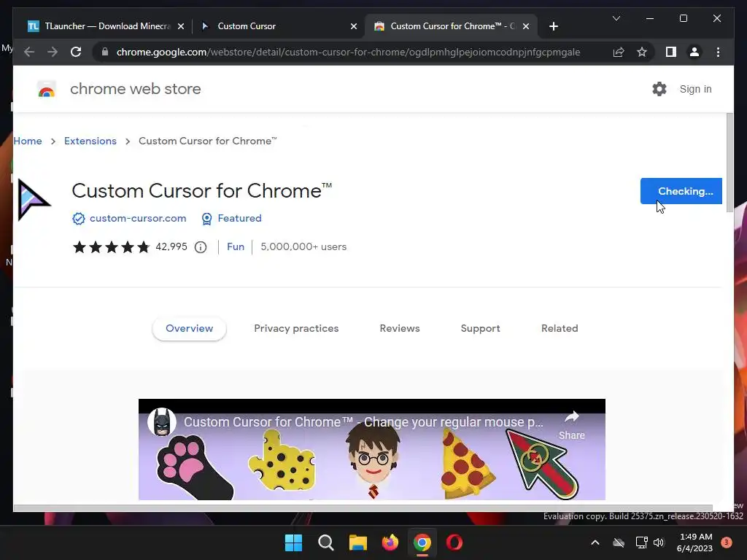This screenshot has width=747, height=560.
Task: Show hidden system tray icons
Action: coord(595,542)
